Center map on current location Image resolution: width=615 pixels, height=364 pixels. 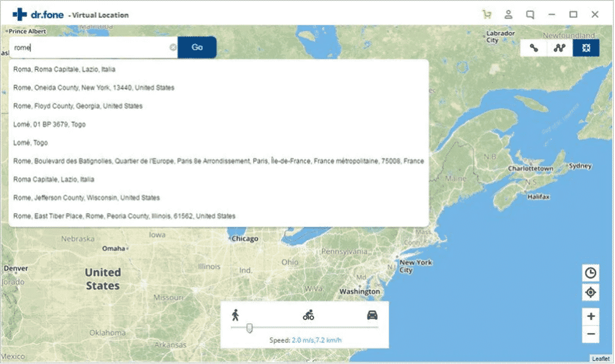pos(590,292)
